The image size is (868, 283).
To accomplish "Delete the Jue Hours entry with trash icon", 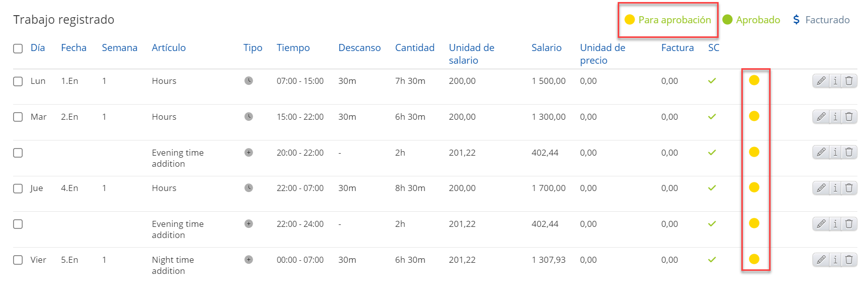I will (849, 188).
